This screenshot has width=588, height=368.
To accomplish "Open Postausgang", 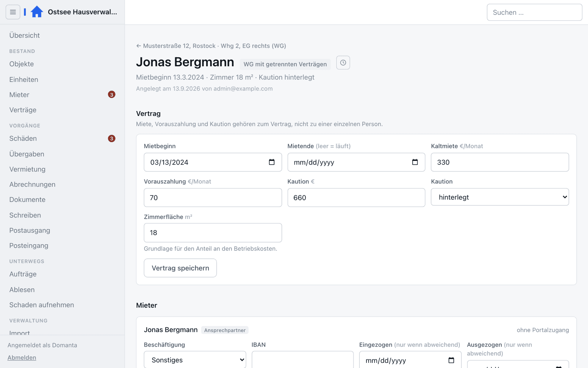I will pyautogui.click(x=30, y=230).
